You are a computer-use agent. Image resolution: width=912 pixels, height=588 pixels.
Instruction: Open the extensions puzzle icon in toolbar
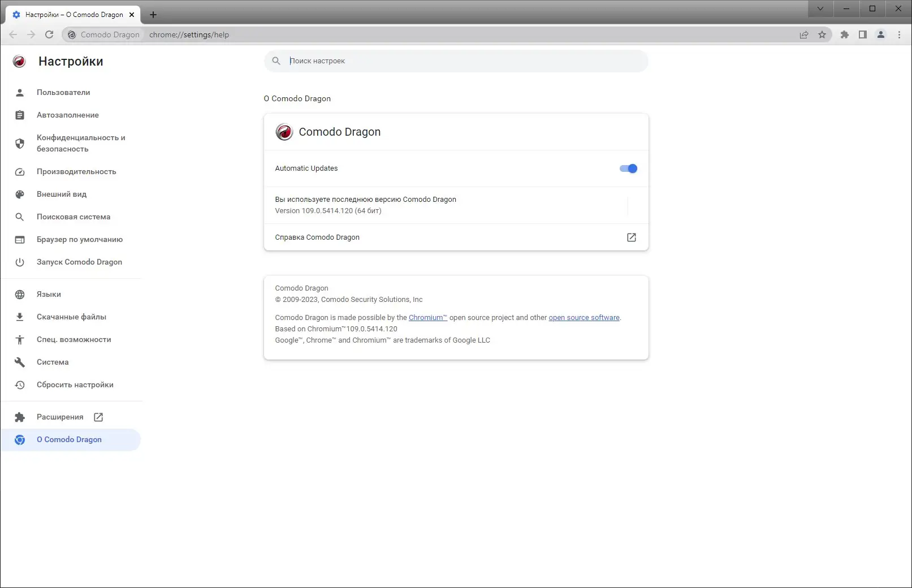(x=845, y=34)
